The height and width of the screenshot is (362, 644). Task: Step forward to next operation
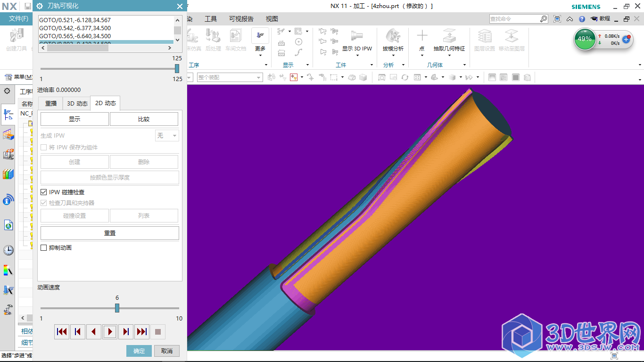point(126,332)
